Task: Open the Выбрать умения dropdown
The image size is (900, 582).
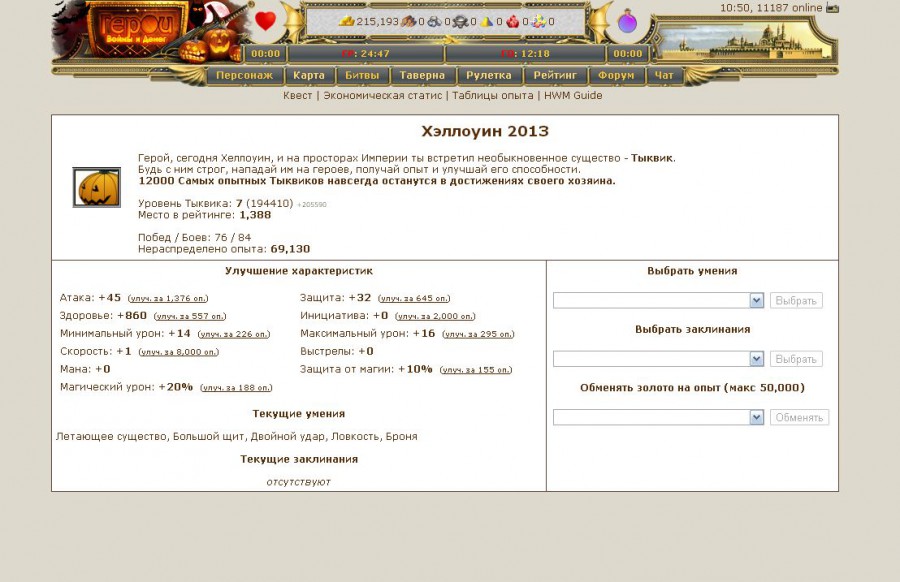Action: point(658,300)
